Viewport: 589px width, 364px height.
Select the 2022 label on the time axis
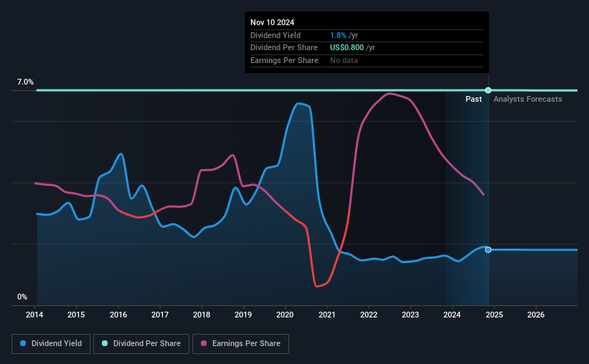point(369,315)
